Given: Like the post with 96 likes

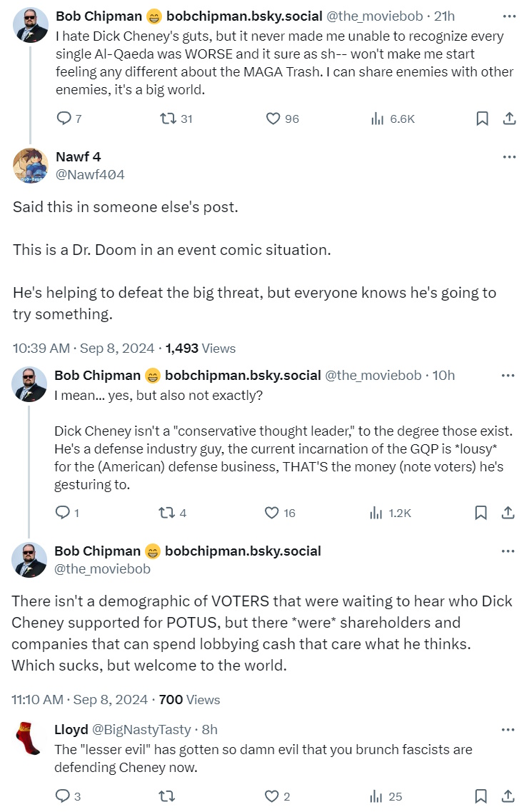Looking at the screenshot, I should coord(273,119).
